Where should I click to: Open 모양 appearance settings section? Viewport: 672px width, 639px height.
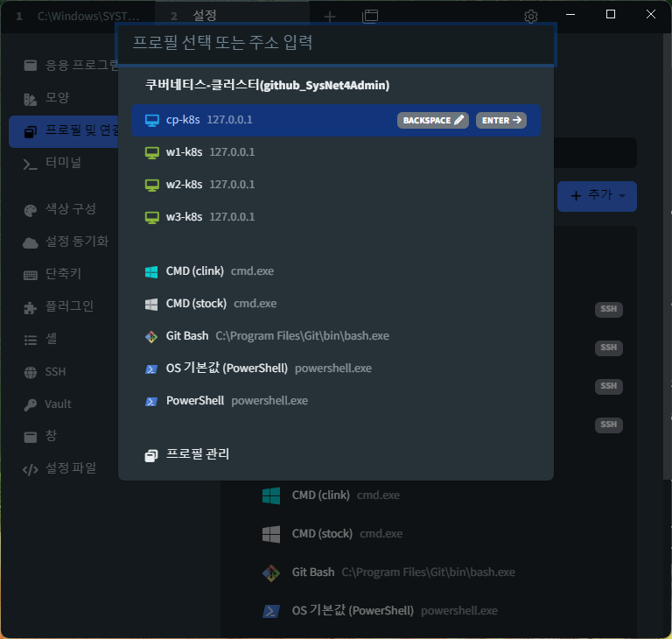tap(63, 98)
